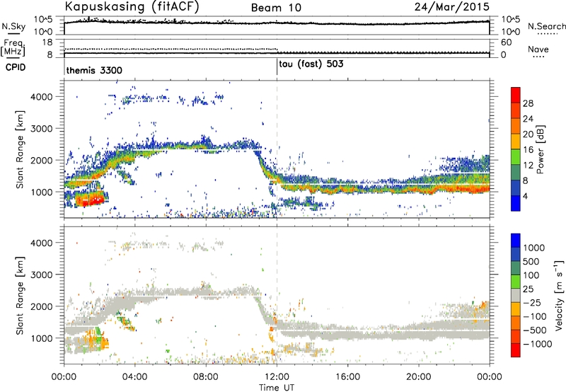Select the tau (fast) 503 CPID text

tap(311, 64)
